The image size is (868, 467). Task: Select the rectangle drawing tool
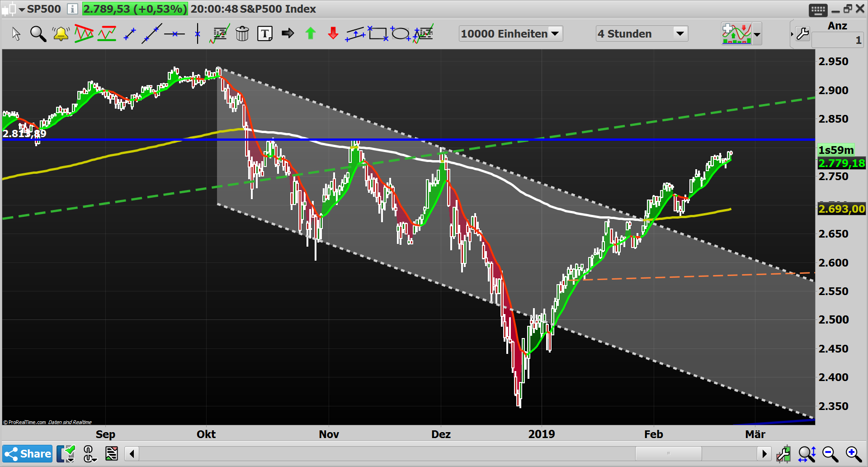coord(378,34)
